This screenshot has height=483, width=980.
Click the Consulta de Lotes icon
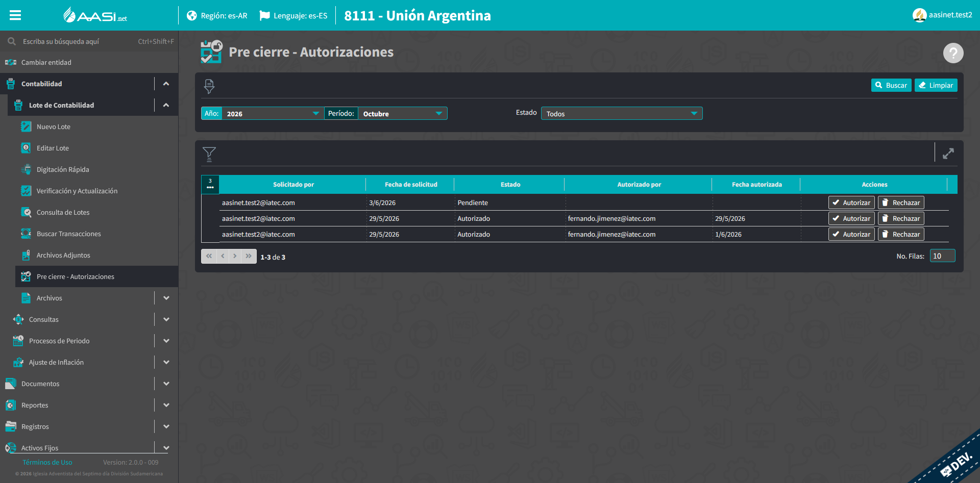[26, 212]
